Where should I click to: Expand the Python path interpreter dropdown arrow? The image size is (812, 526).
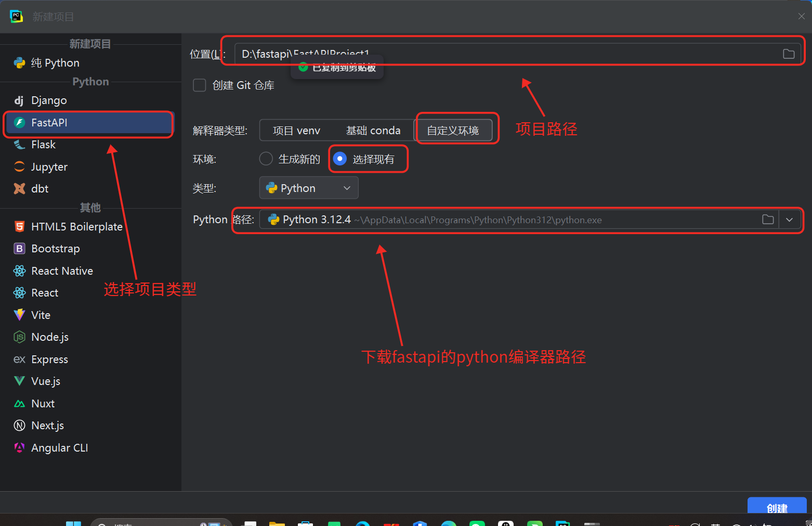click(790, 220)
